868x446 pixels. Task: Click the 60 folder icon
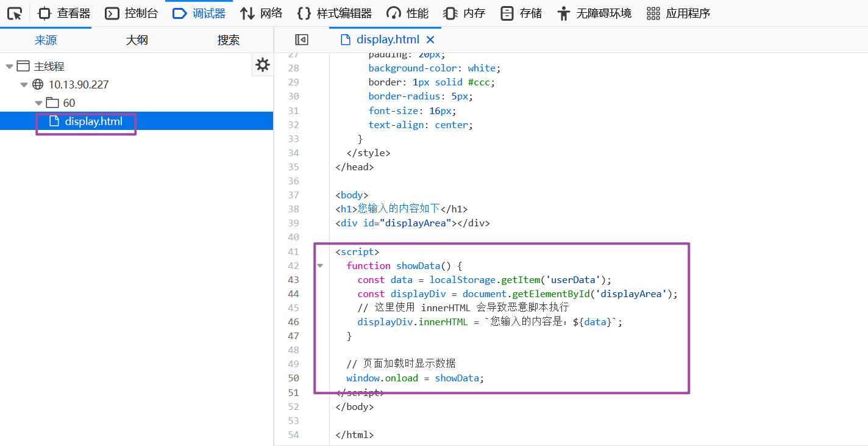pyautogui.click(x=52, y=103)
